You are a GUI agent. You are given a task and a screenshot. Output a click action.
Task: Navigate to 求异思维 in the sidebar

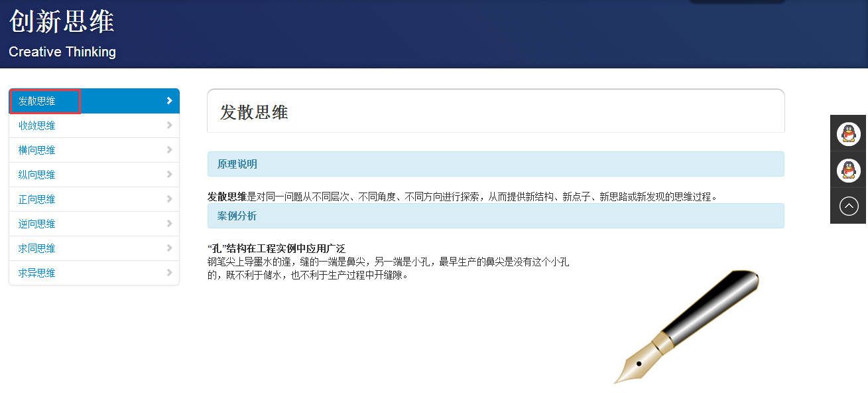37,273
